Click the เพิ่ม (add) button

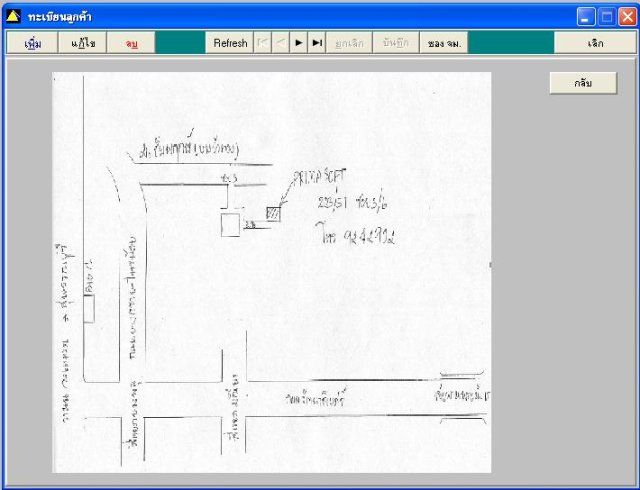(32, 42)
